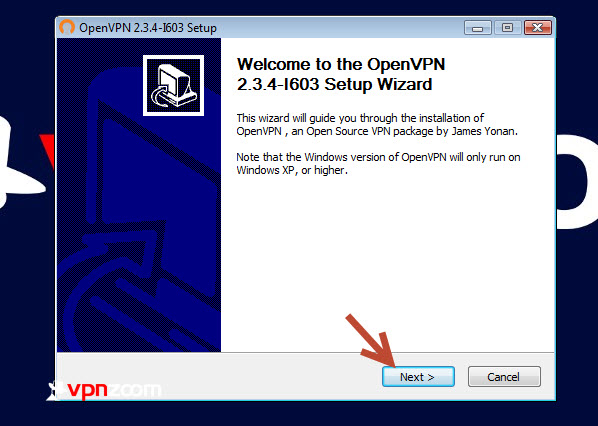The image size is (598, 426).
Task: Click the vpnzoom watermark logo text
Action: (x=114, y=390)
